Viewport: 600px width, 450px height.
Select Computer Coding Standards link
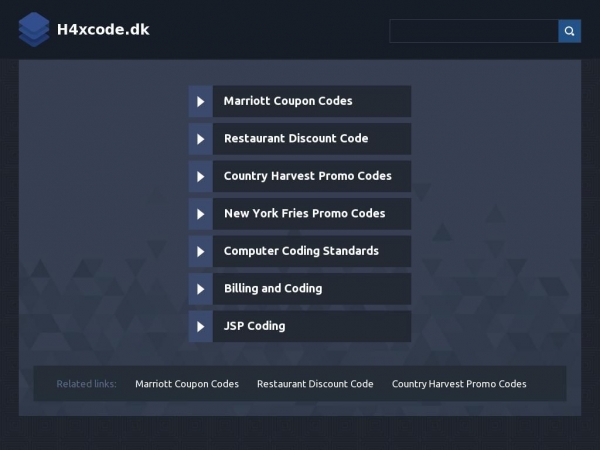(x=301, y=251)
